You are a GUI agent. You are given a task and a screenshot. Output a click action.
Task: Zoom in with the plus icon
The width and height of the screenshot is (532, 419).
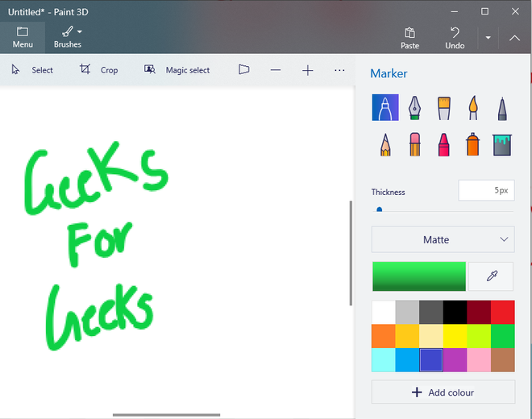(x=308, y=71)
